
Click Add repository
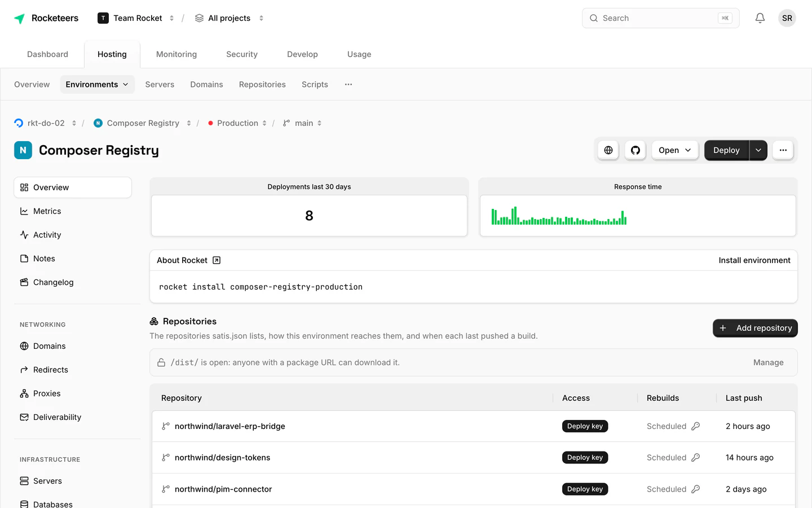(755, 328)
